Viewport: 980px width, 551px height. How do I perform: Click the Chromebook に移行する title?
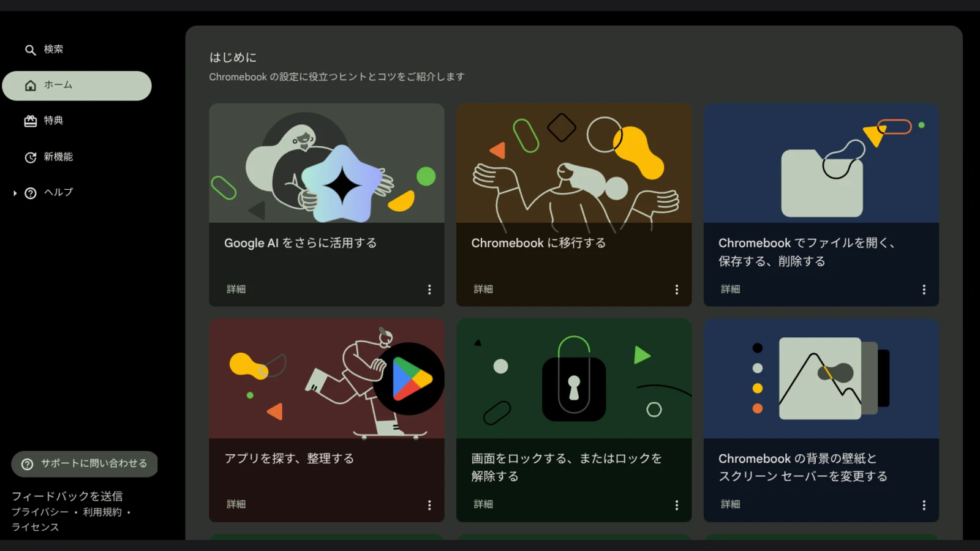[x=538, y=243]
